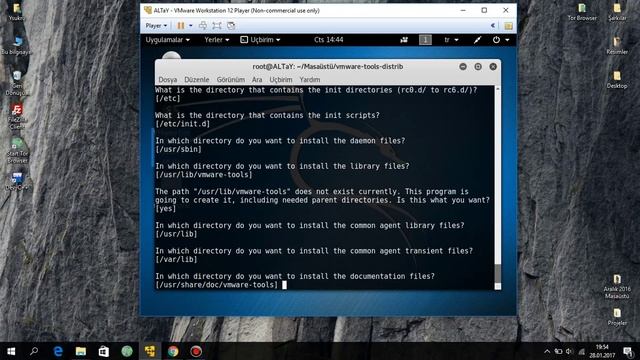Click the volume speaker tray icon
This screenshot has width=640, height=360.
569,351
